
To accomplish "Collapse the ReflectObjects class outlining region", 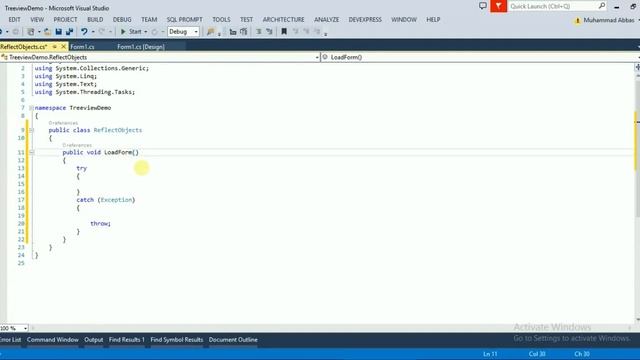I will point(31,130).
